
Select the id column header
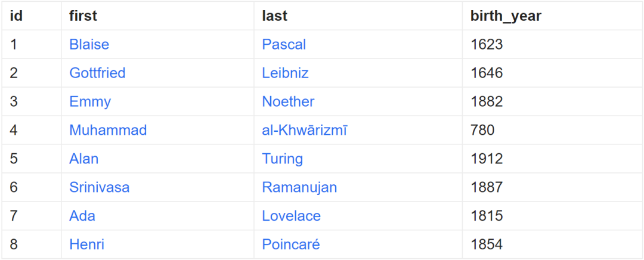16,16
